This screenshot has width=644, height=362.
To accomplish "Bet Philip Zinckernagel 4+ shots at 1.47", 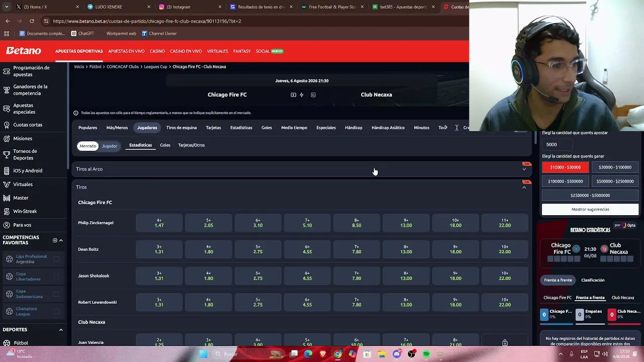I will (x=159, y=223).
